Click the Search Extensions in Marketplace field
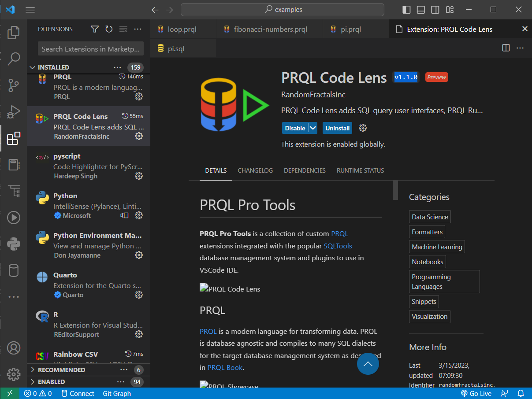Screen dimensions: 532x399 tap(91, 49)
